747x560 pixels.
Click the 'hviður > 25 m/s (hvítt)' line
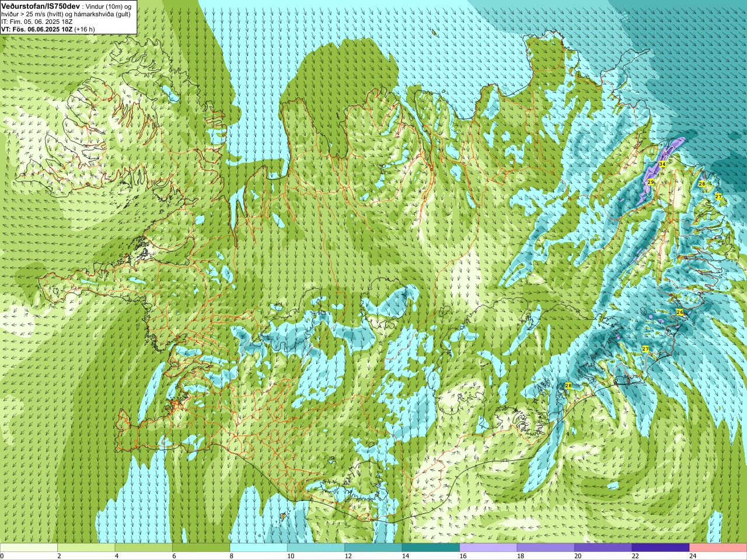click(33, 14)
